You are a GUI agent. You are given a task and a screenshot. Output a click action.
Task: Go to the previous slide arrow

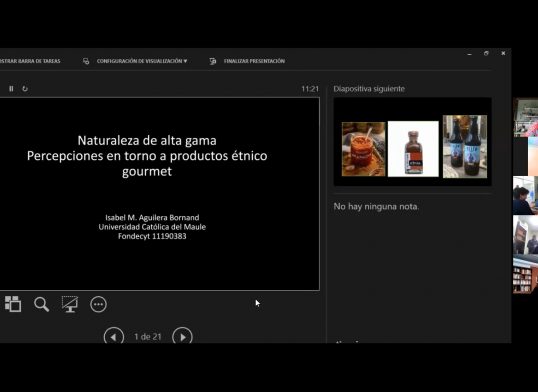(x=114, y=336)
